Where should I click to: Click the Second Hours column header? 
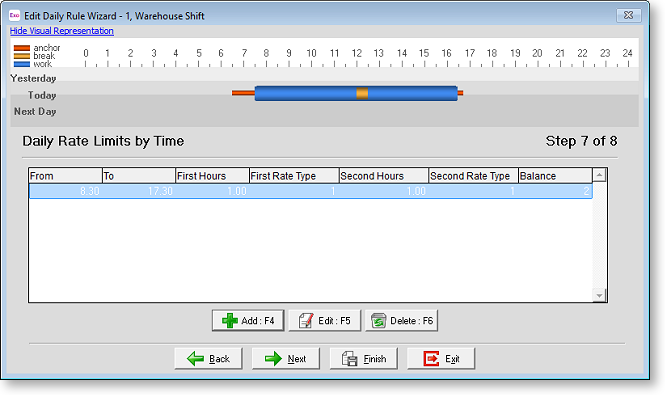click(x=384, y=176)
